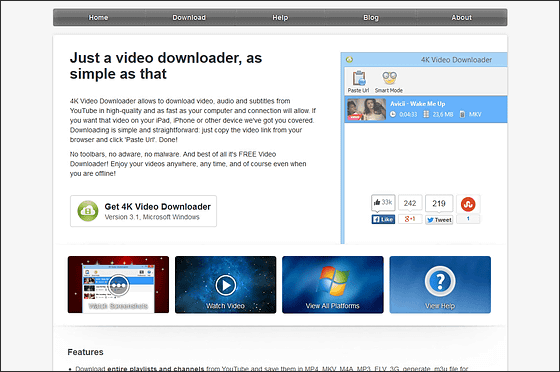Open the Watch Screenshots tile
The height and width of the screenshot is (372, 560).
(x=118, y=285)
